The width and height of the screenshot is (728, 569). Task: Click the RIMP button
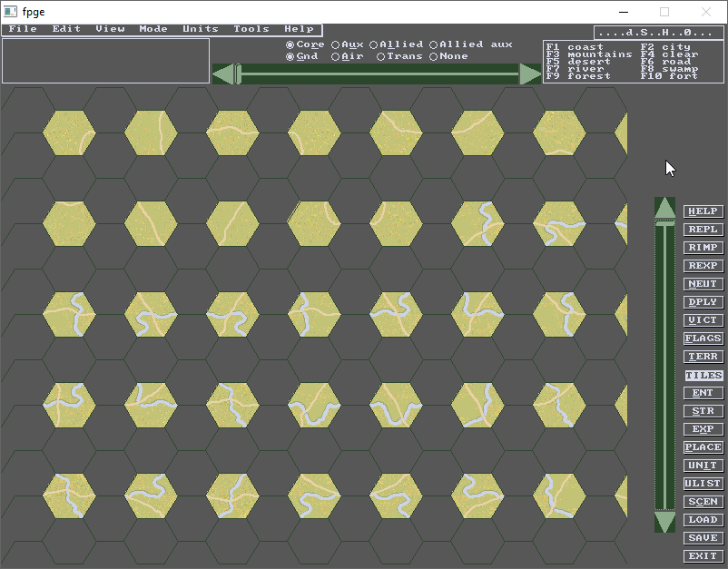click(703, 248)
